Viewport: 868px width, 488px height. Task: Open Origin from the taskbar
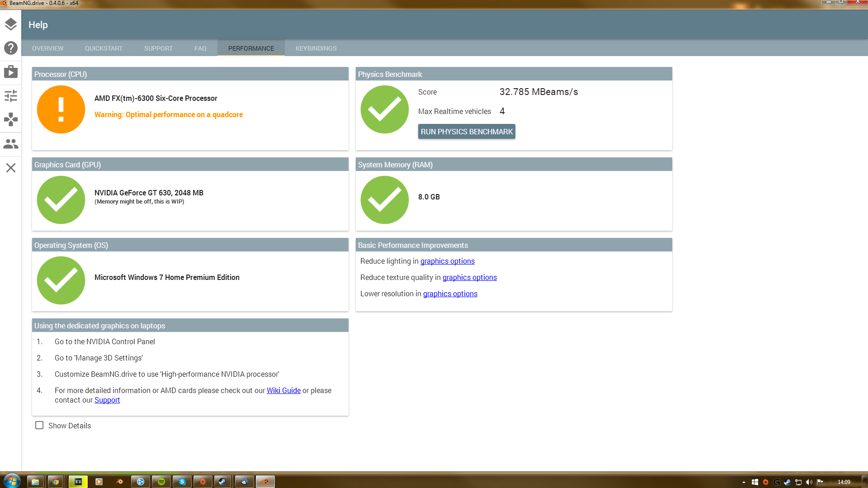[x=203, y=482]
